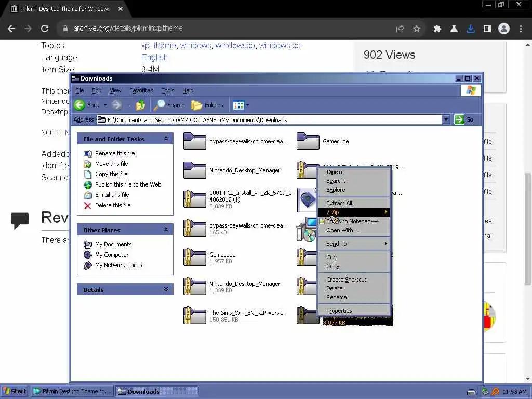Open the Back history dropdown arrow
The image size is (532, 399).
click(105, 105)
